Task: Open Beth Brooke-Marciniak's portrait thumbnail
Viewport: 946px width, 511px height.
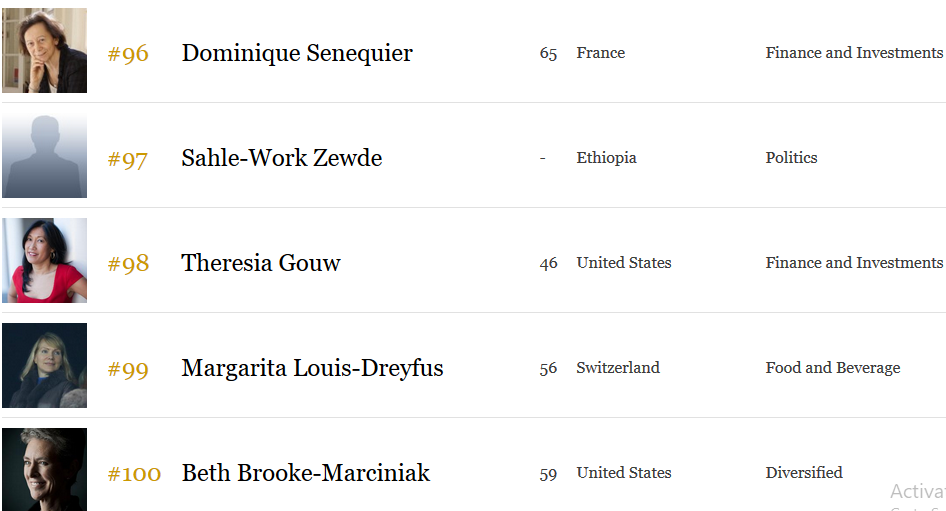Action: [x=45, y=469]
